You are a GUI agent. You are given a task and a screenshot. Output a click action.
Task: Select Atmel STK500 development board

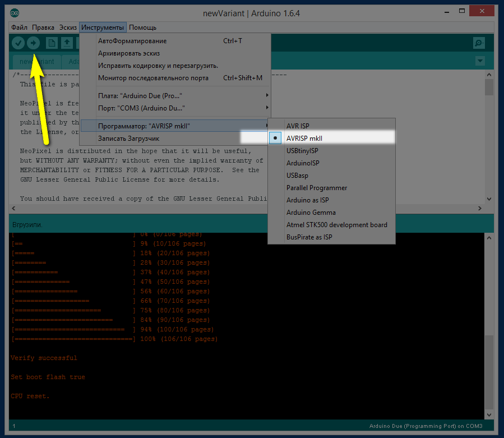pos(331,225)
